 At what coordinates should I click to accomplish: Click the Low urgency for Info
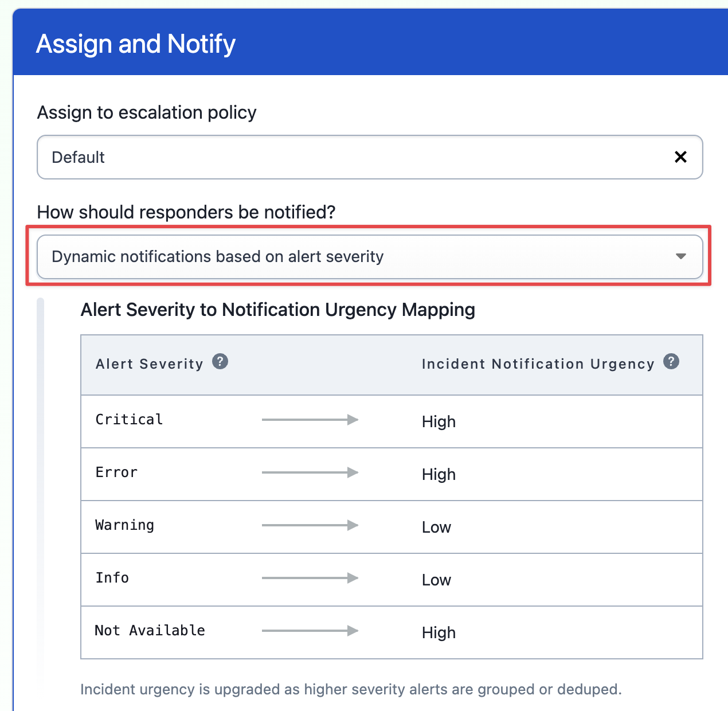point(436,580)
